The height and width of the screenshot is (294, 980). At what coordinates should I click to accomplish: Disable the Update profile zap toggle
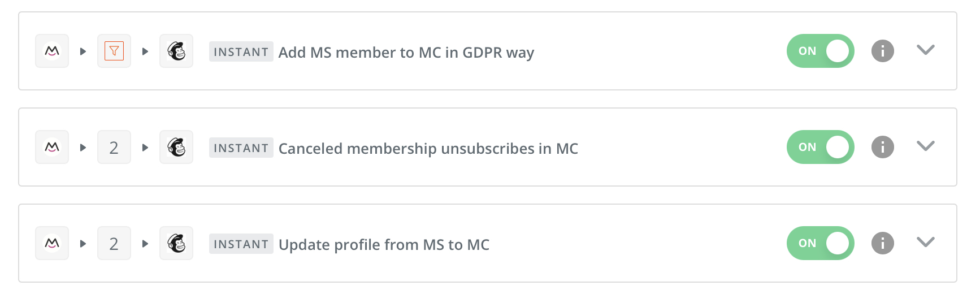tap(820, 243)
